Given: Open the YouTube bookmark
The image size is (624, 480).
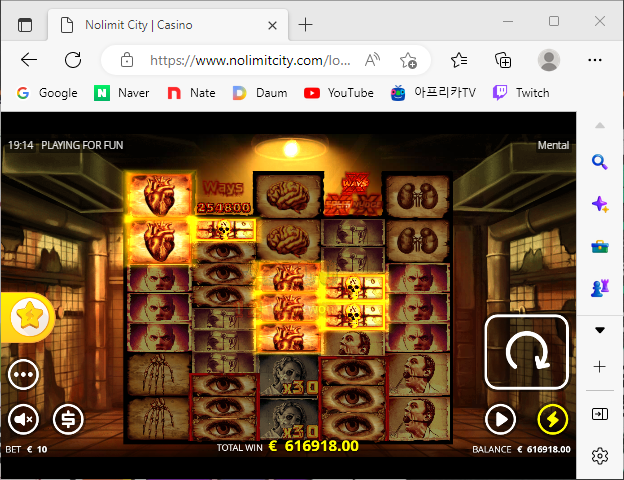Looking at the screenshot, I should coord(339,93).
